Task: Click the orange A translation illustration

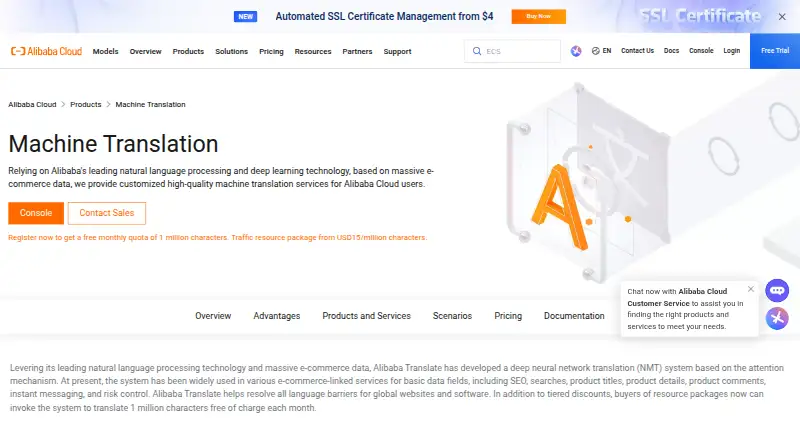Action: (558, 207)
